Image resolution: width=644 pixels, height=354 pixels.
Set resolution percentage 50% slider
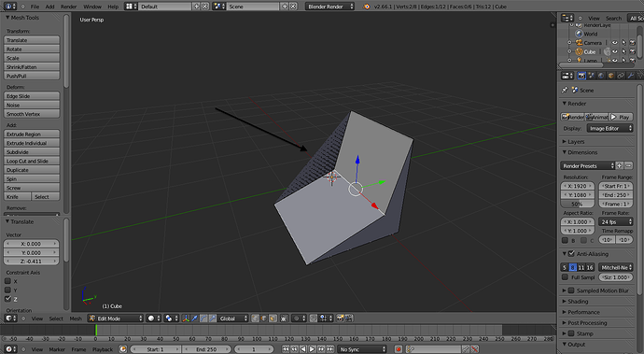[x=578, y=204]
